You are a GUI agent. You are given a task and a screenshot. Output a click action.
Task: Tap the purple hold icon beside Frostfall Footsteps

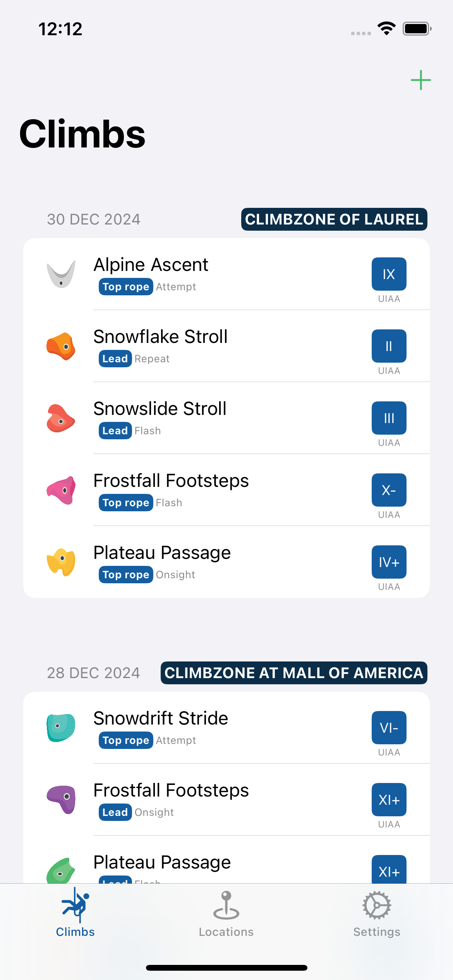point(61,800)
